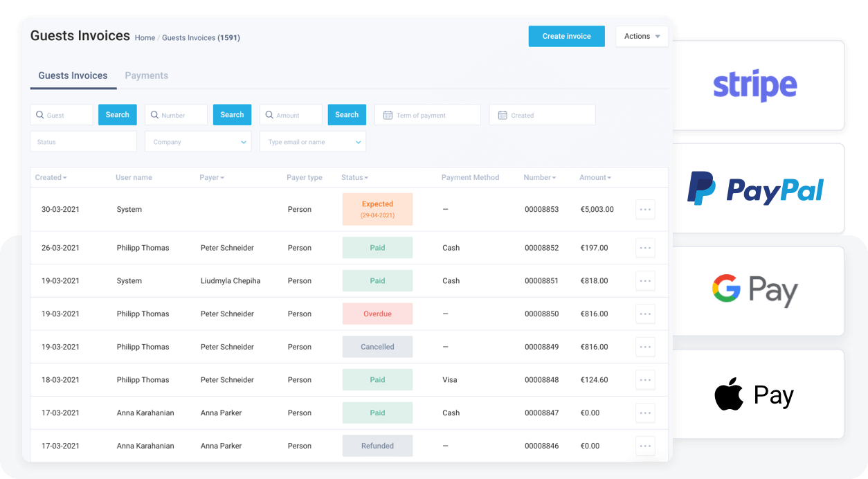868x479 pixels.
Task: Switch to the Payments tab
Action: 147,75
